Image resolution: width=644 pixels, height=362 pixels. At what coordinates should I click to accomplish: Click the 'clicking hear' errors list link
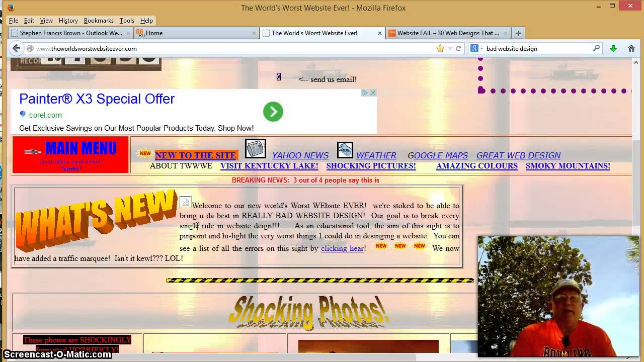pos(343,248)
